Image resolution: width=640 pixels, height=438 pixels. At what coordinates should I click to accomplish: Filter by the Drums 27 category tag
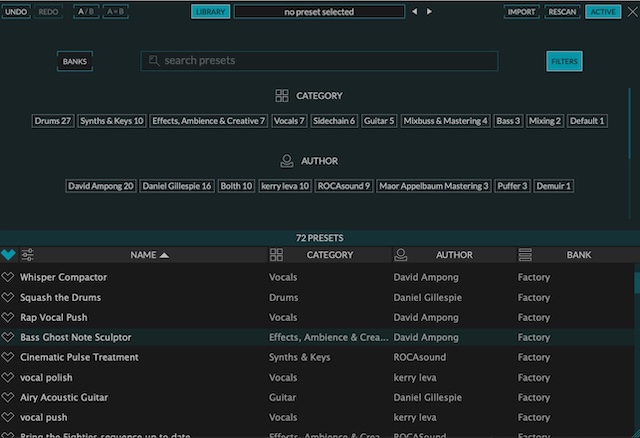pyautogui.click(x=53, y=121)
